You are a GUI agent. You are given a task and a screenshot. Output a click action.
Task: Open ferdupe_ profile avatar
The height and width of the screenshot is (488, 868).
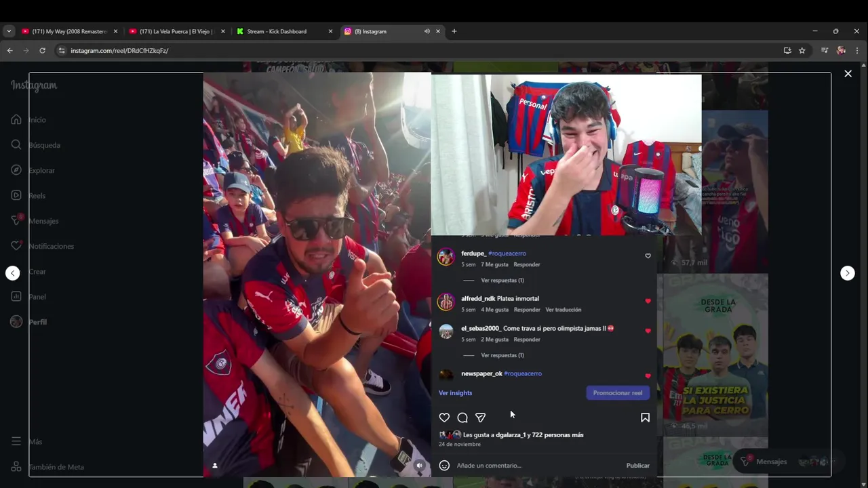click(446, 257)
